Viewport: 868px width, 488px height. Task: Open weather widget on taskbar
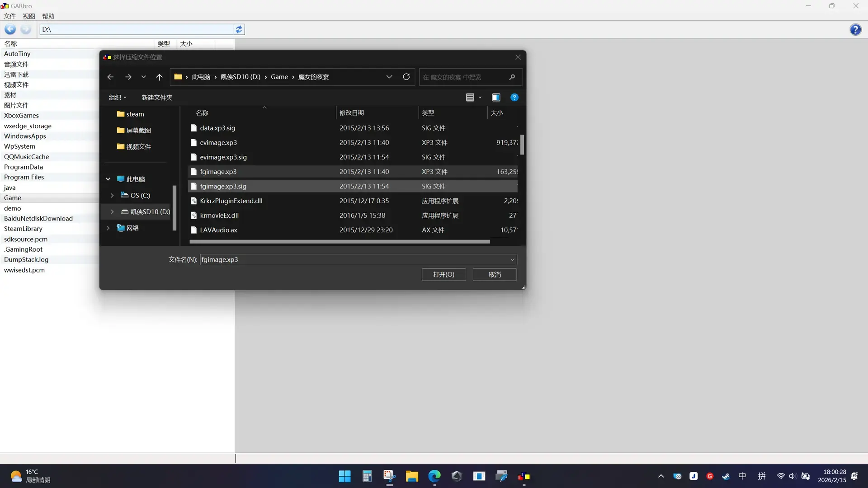(30, 476)
